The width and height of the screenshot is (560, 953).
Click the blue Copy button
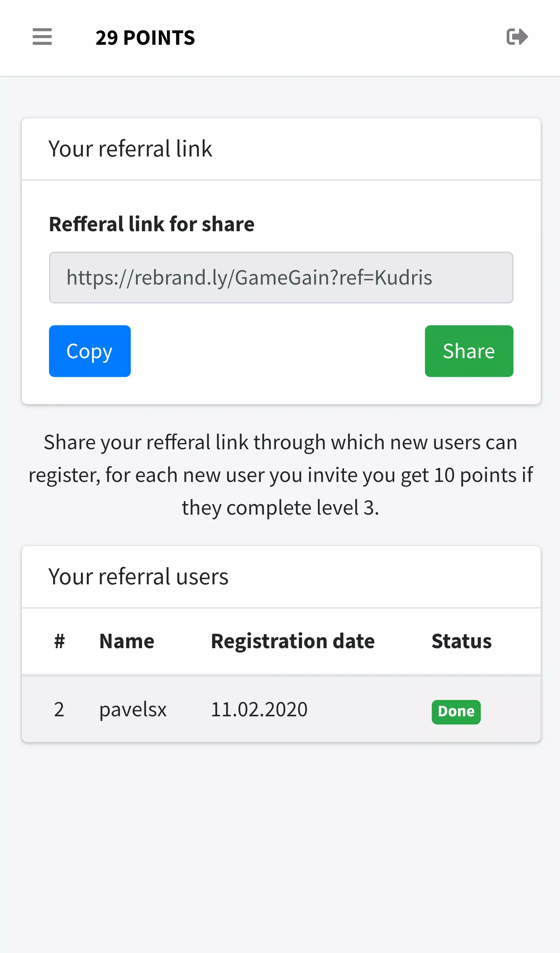click(x=90, y=351)
